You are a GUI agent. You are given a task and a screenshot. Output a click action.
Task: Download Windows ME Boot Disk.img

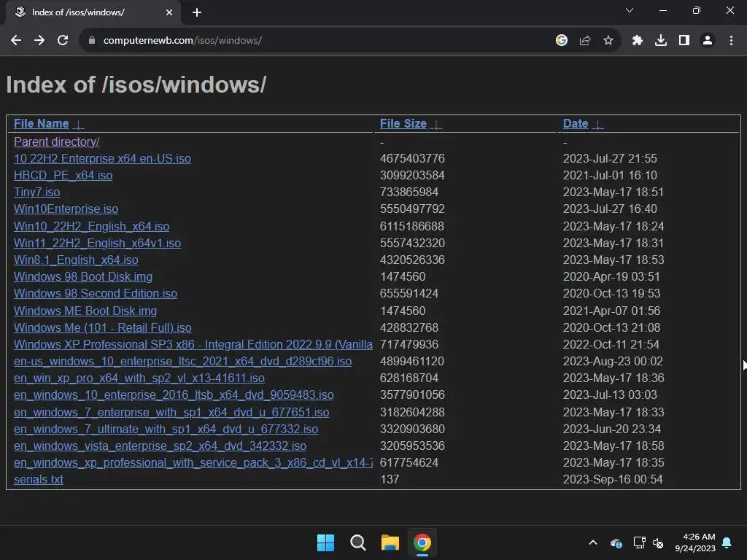[85, 311]
